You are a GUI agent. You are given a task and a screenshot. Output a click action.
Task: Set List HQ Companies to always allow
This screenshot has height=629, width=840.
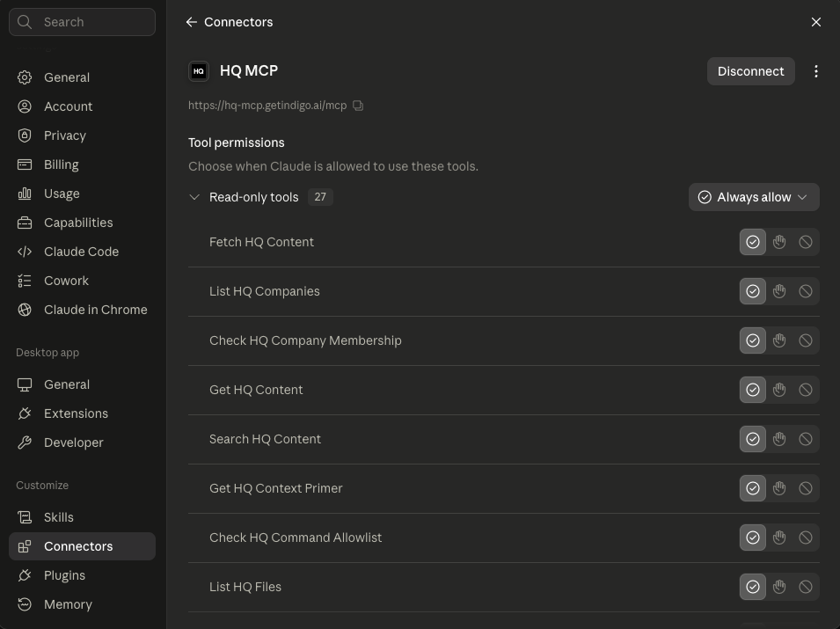[753, 291]
